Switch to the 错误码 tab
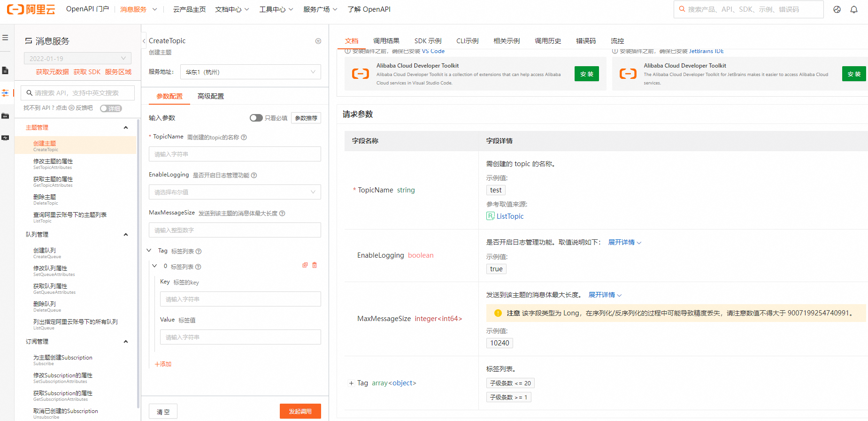Viewport: 868px width, 421px height. [x=586, y=41]
